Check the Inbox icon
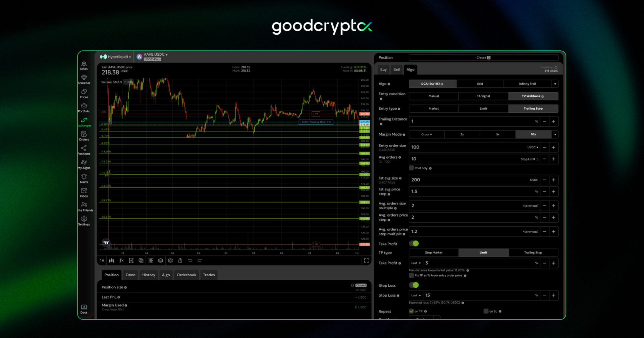 coord(84,191)
